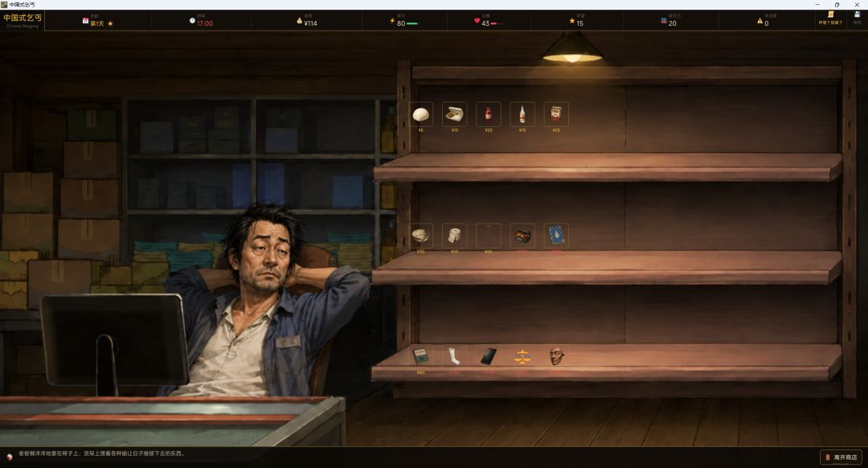Click the 17:00 time value
This screenshot has height=468, width=868.
205,23
